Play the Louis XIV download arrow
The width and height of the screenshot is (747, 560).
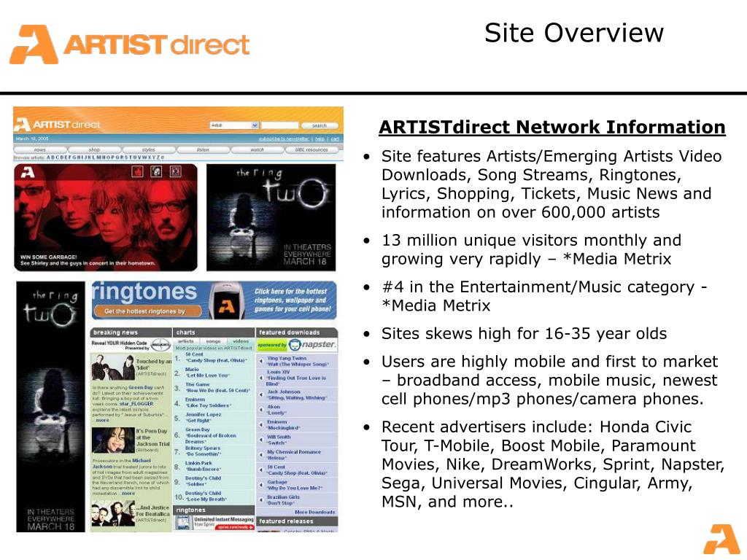tap(261, 378)
